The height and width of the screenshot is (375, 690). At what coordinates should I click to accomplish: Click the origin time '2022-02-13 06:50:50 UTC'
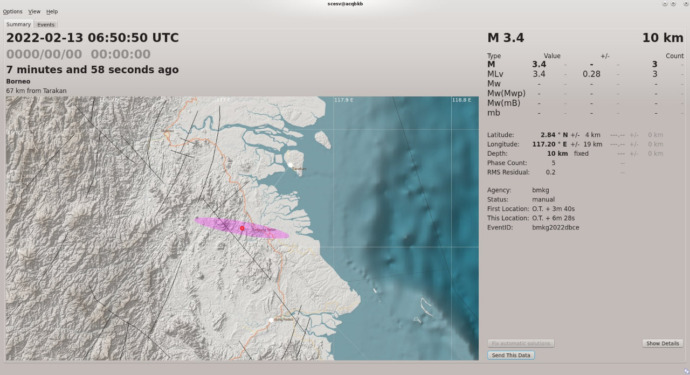[x=92, y=38]
